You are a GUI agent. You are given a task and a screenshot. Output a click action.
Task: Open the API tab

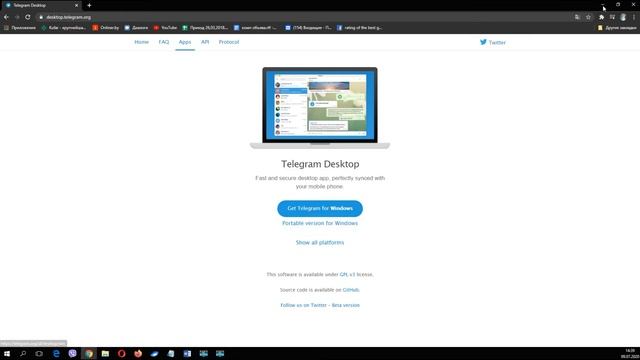[x=205, y=42]
